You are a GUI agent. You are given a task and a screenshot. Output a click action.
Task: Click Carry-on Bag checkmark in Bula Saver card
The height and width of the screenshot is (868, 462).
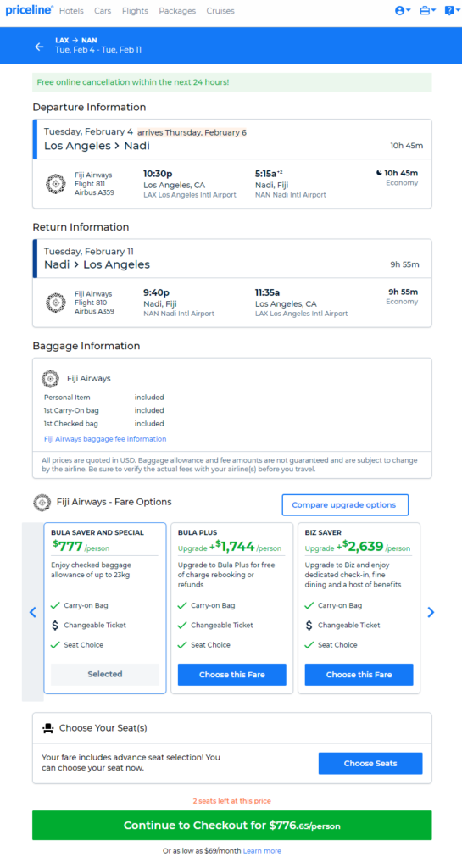[55, 605]
